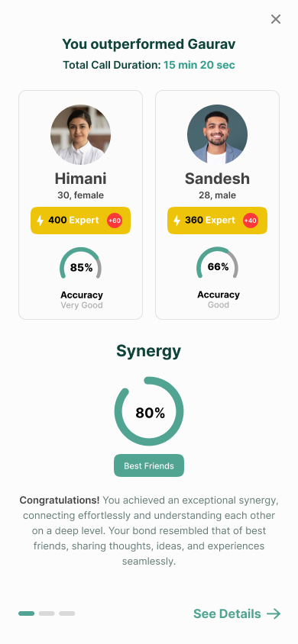Go to the second page indicator dot
The width and height of the screenshot is (298, 644).
(x=47, y=613)
